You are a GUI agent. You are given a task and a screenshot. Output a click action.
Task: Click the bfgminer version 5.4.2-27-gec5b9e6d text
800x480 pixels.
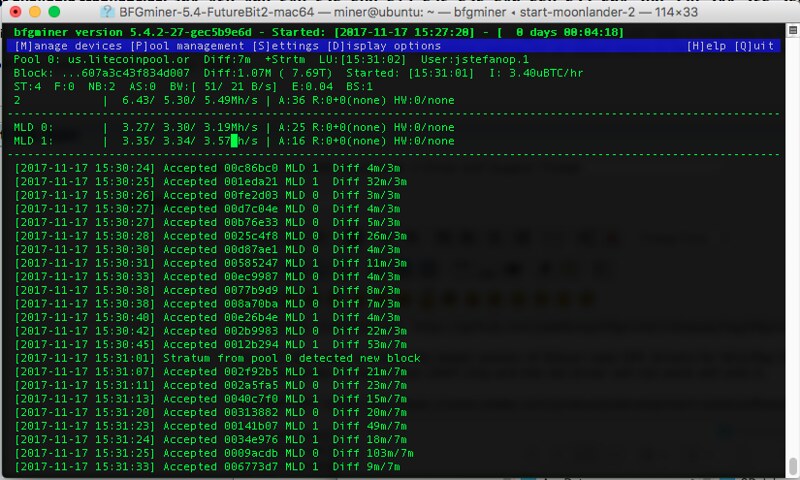[132, 32]
